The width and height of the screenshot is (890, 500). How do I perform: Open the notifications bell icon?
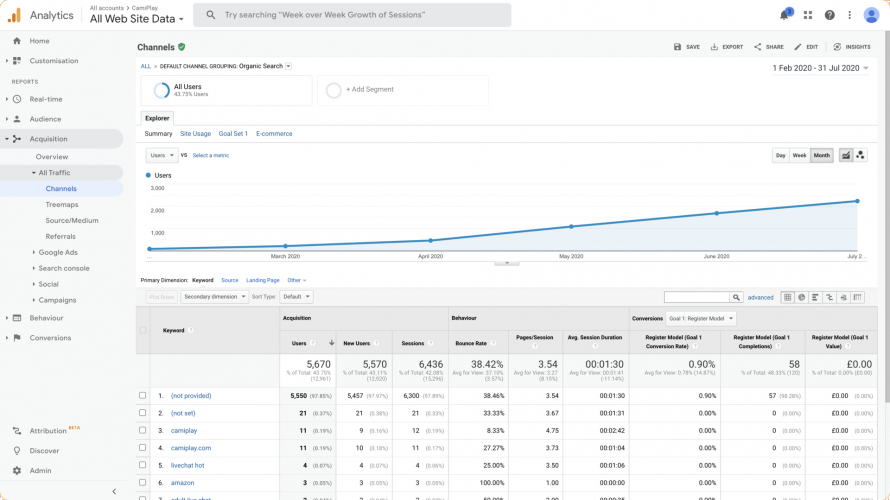pyautogui.click(x=785, y=15)
